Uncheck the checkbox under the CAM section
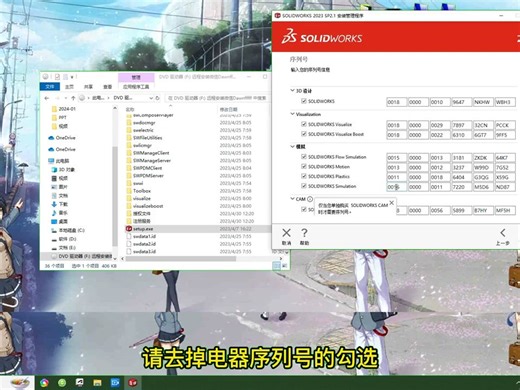The height and width of the screenshot is (390, 520). pos(304,209)
